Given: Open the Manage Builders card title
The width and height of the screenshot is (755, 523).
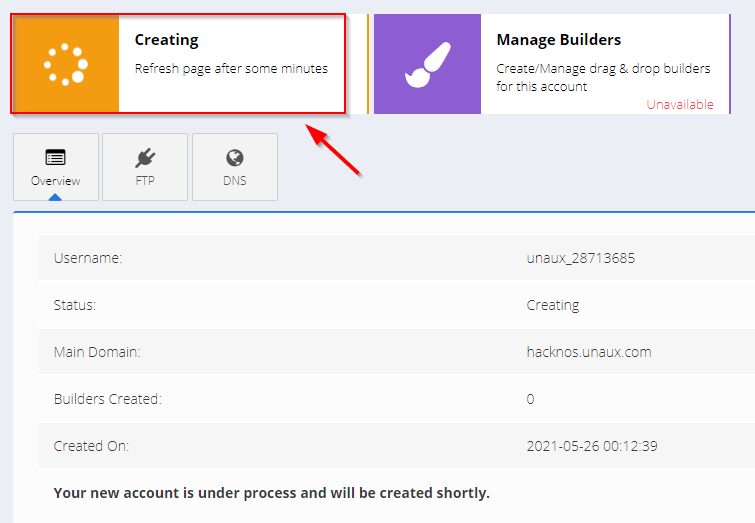Looking at the screenshot, I should (x=559, y=39).
